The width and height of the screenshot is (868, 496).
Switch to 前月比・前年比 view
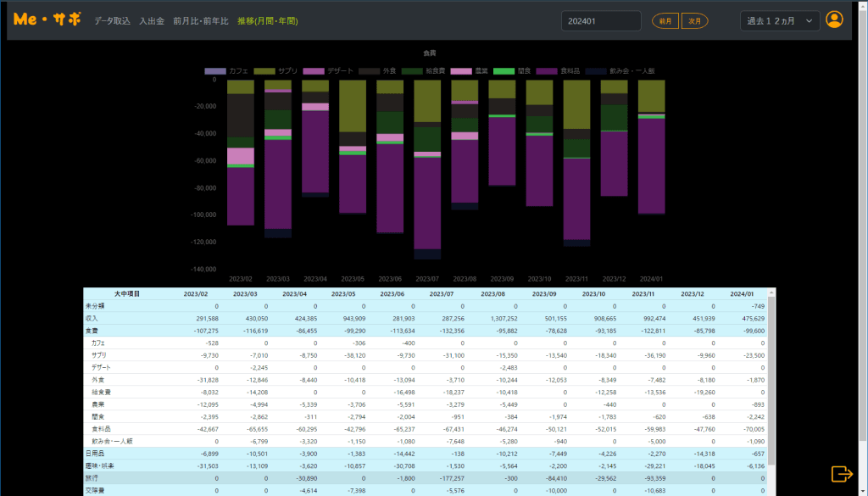200,20
